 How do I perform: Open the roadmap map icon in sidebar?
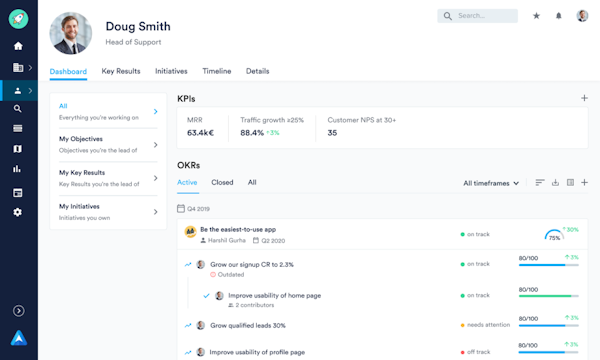click(18, 148)
